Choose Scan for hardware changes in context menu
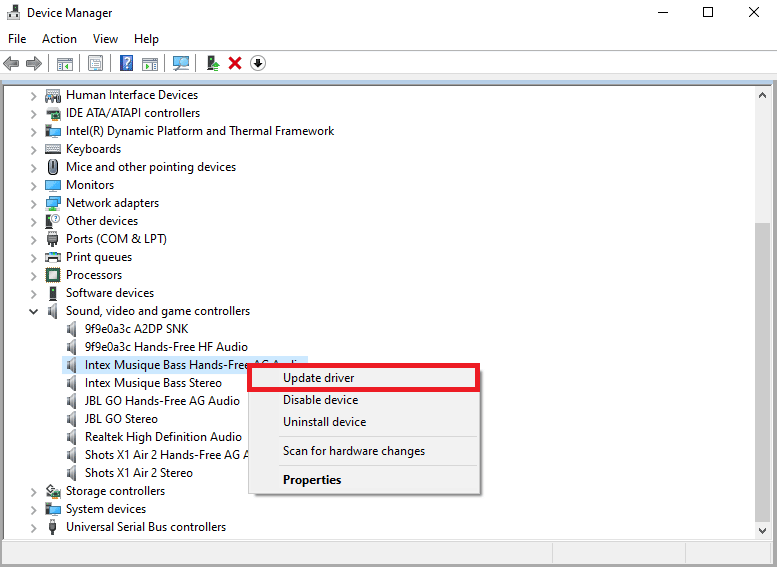The image size is (777, 567). pos(364,451)
